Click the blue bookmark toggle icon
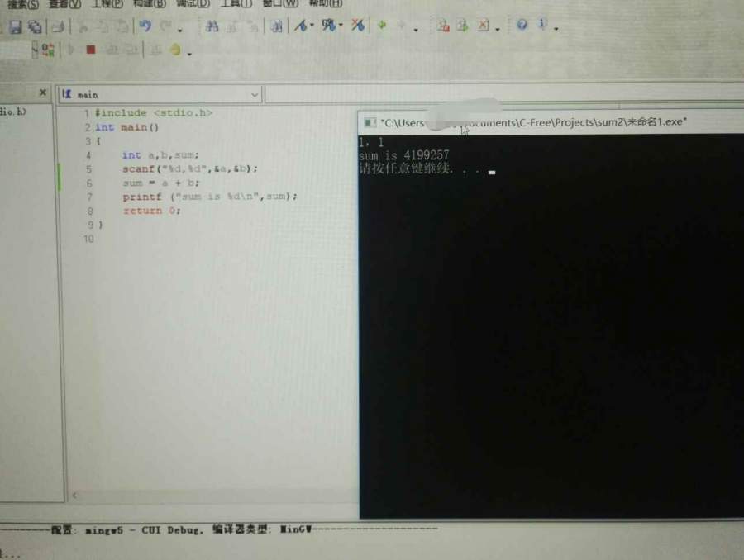This screenshot has height=560, width=744. [x=300, y=25]
